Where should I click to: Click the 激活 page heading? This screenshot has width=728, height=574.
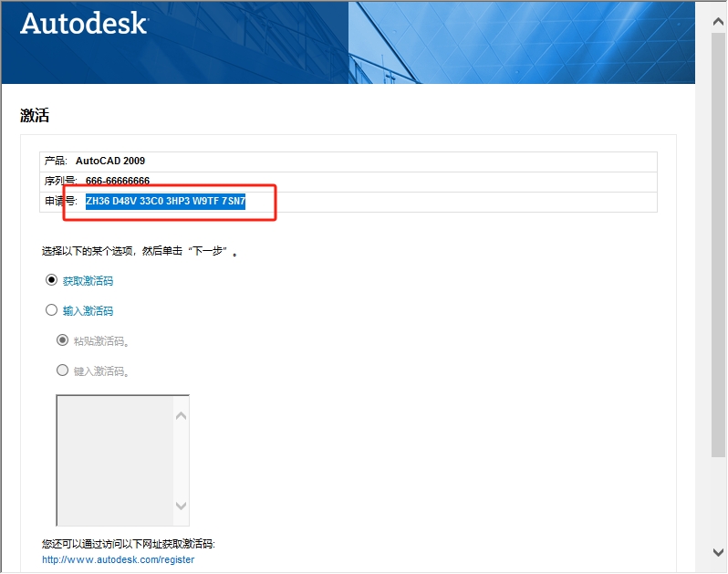point(35,116)
